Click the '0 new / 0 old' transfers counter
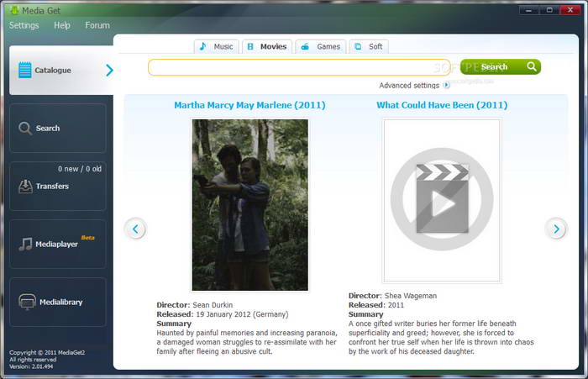This screenshot has width=588, height=379. (x=80, y=169)
